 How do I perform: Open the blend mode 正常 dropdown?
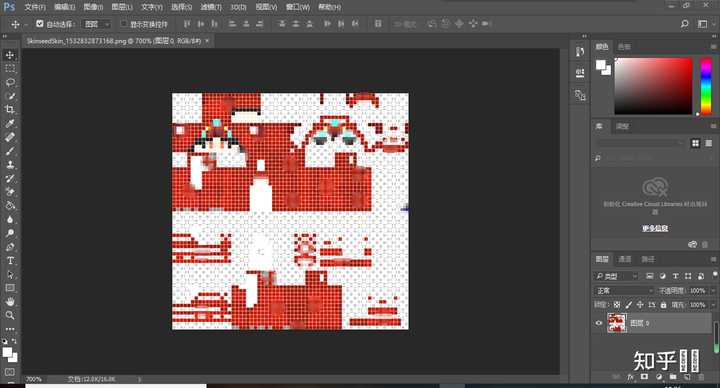[x=624, y=291]
